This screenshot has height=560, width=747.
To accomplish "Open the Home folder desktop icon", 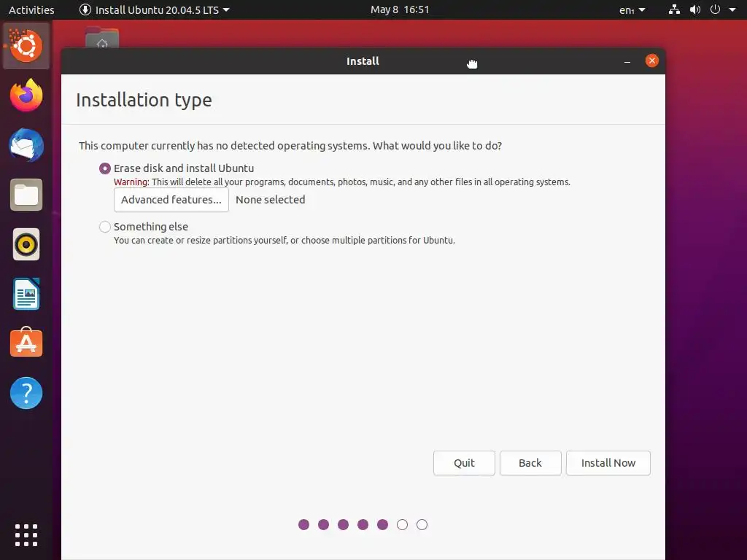I will (102, 38).
